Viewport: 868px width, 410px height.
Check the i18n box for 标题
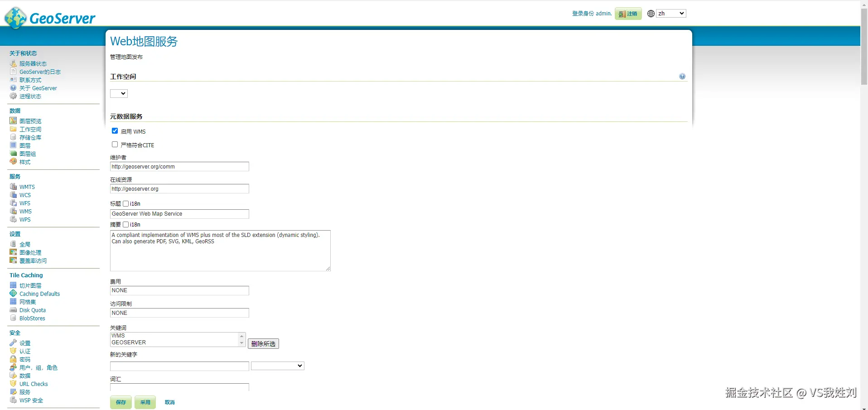(x=126, y=204)
